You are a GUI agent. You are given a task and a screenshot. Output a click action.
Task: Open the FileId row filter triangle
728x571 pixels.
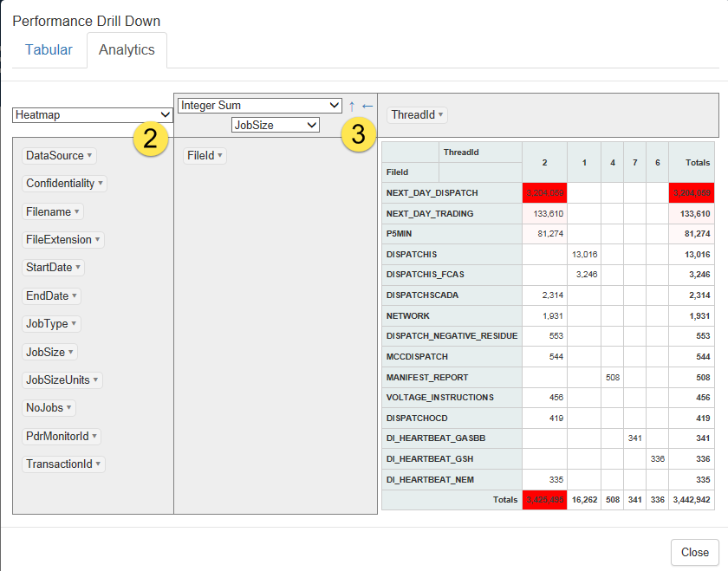tap(220, 156)
